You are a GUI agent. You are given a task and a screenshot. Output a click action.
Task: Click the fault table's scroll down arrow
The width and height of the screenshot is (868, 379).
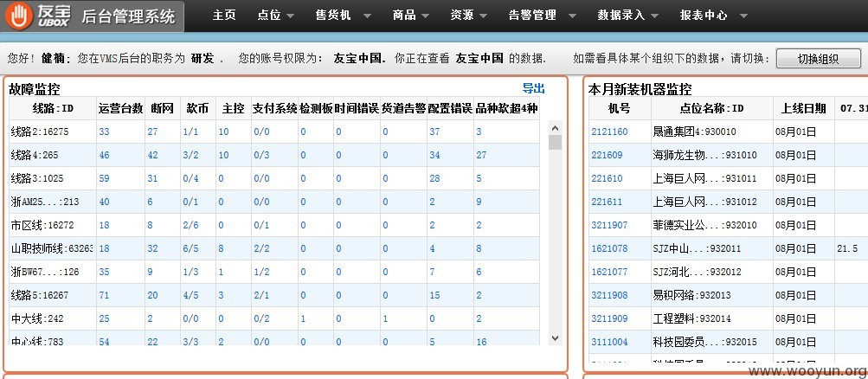click(x=556, y=338)
